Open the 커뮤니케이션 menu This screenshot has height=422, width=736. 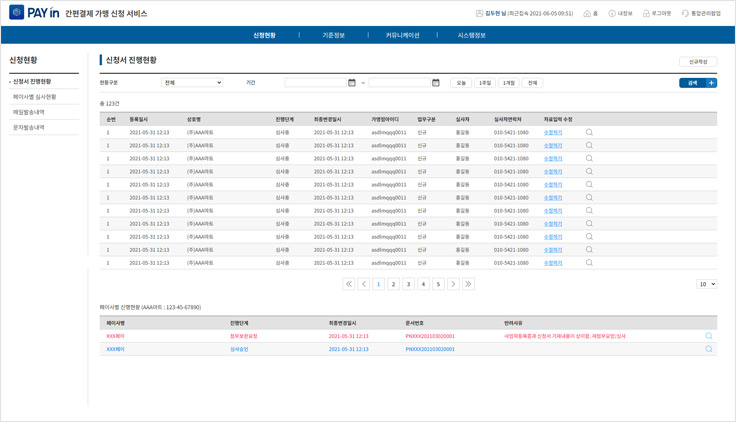coord(402,35)
